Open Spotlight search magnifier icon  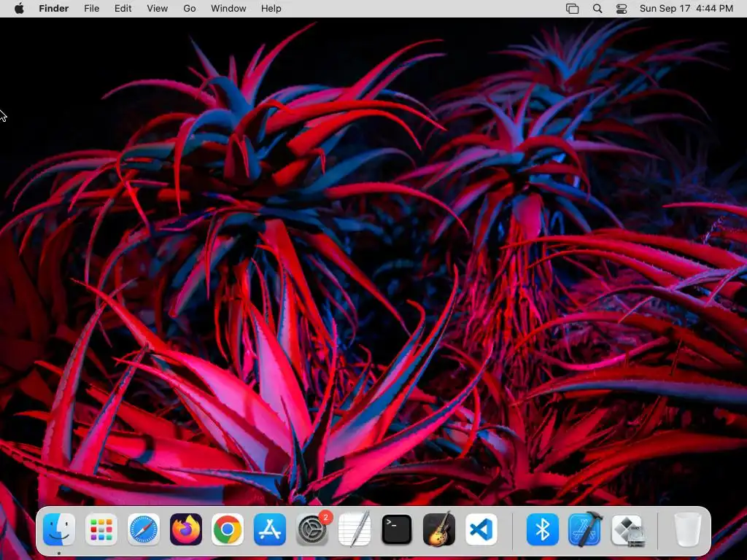coord(597,9)
